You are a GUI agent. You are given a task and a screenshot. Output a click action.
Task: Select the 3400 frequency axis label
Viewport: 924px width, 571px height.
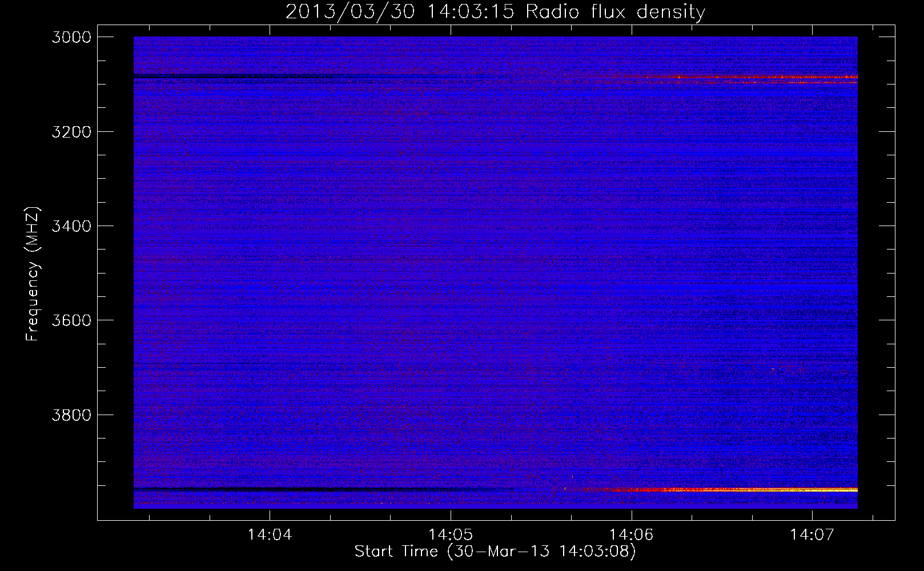coord(71,226)
